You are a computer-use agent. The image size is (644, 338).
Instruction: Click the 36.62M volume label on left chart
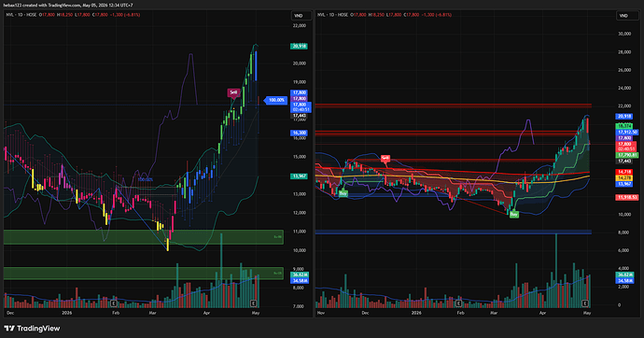(300, 275)
